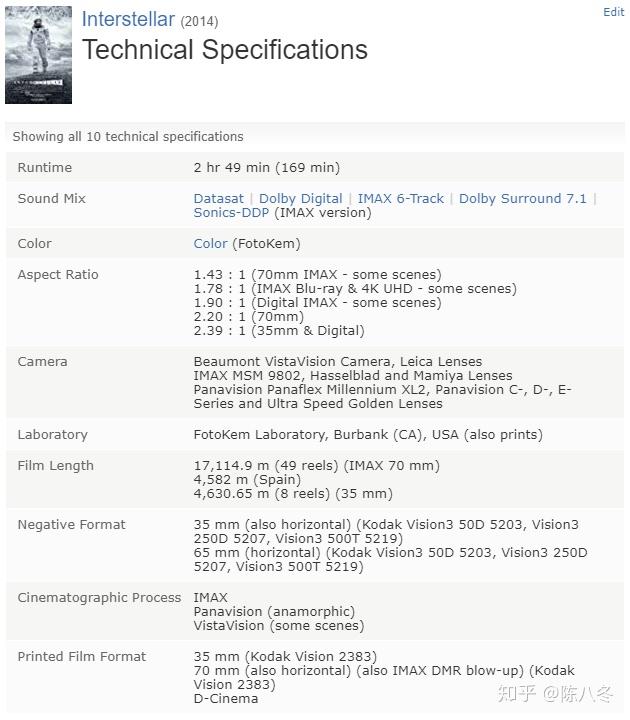Click the Camera row label
Viewport: 630px width, 720px height.
[x=43, y=361]
